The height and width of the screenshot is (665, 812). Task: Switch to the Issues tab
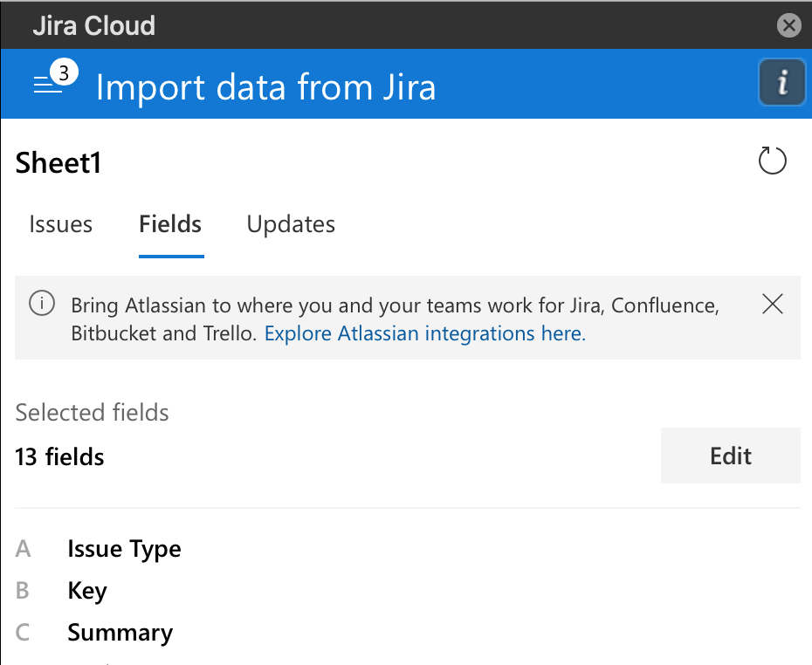(x=60, y=224)
